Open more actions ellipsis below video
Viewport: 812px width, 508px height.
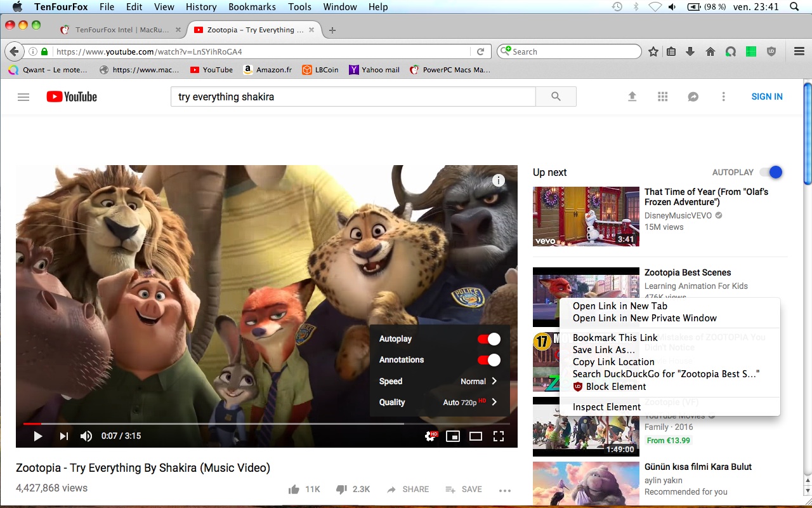point(505,490)
